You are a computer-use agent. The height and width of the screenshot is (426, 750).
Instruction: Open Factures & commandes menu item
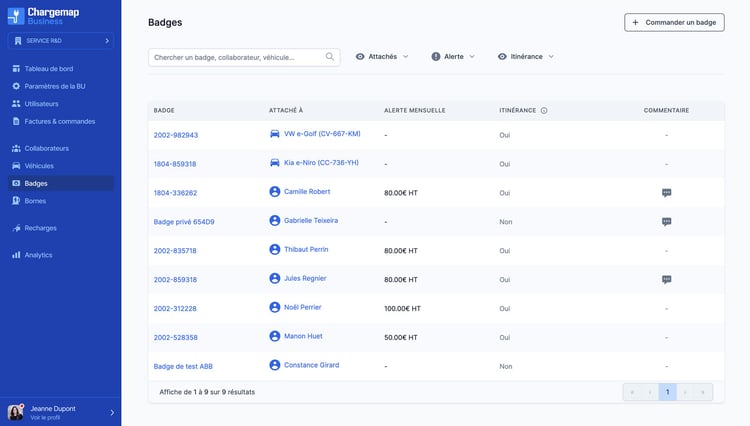click(60, 121)
